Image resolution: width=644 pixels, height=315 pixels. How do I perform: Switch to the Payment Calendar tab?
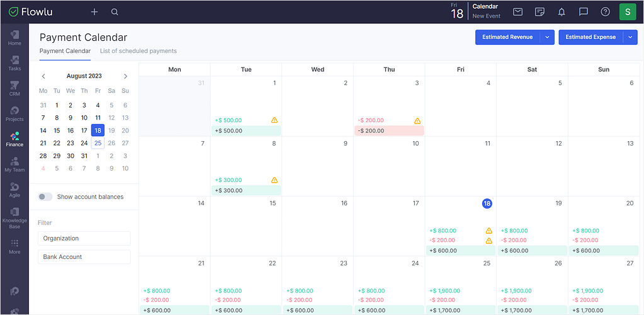[65, 51]
